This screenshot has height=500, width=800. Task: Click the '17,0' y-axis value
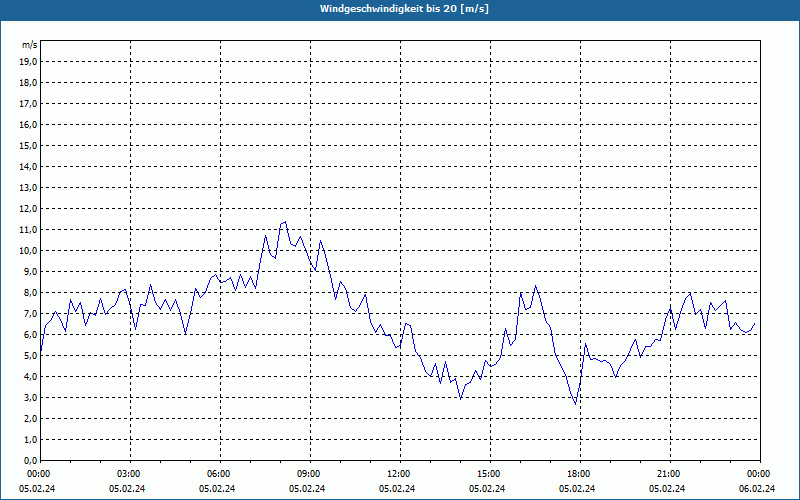click(28, 104)
